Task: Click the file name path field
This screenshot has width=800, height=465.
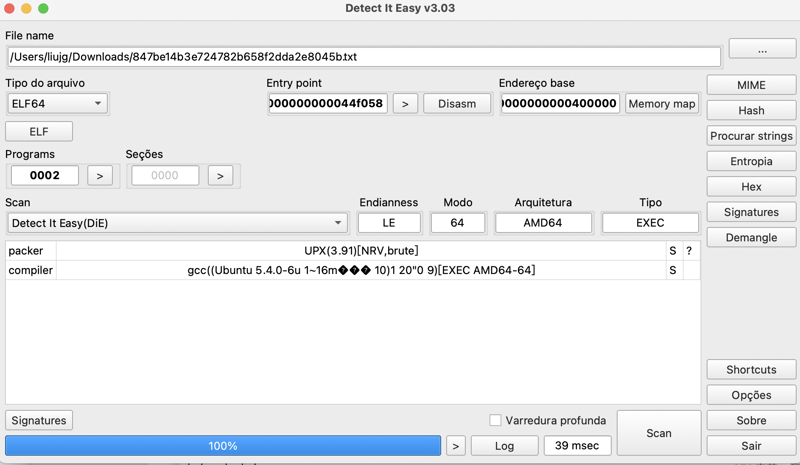Action: (x=364, y=57)
